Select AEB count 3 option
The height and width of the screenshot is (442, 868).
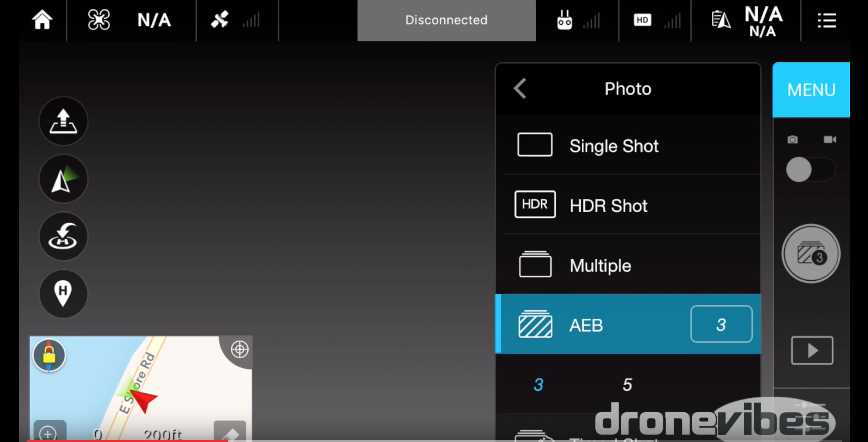(x=539, y=384)
